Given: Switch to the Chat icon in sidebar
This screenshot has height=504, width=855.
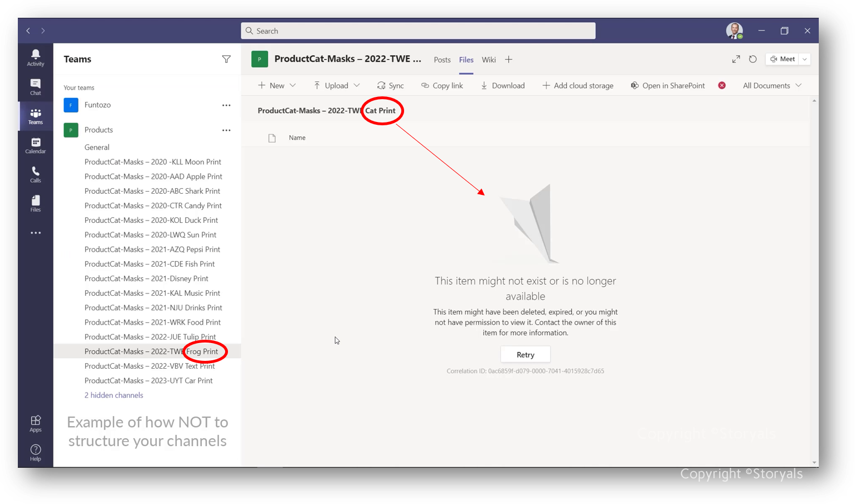Looking at the screenshot, I should (35, 86).
